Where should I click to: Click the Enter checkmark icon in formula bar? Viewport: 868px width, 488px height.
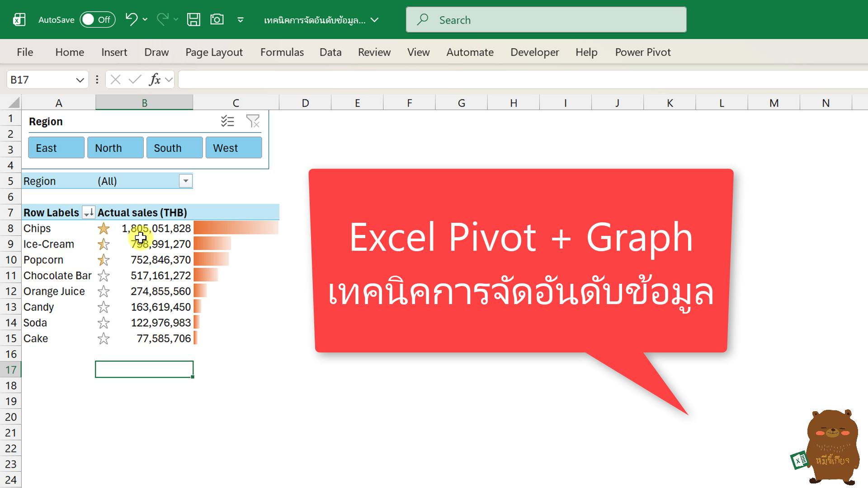135,80
